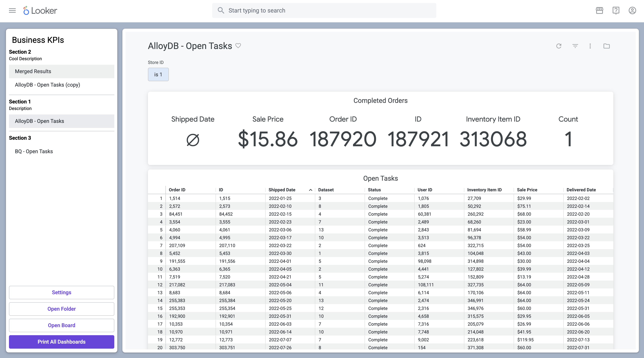Click the Open Board button
This screenshot has width=644, height=358.
(61, 325)
